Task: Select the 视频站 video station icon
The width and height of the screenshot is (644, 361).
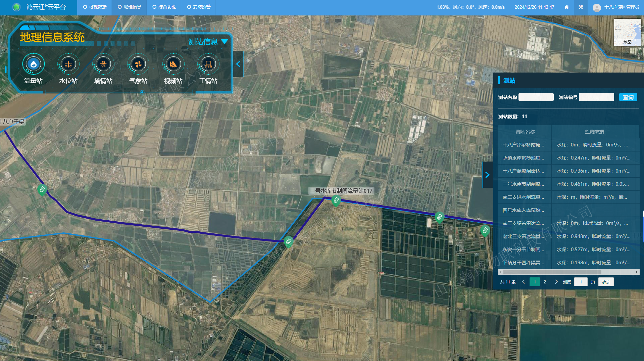Action: (x=173, y=64)
